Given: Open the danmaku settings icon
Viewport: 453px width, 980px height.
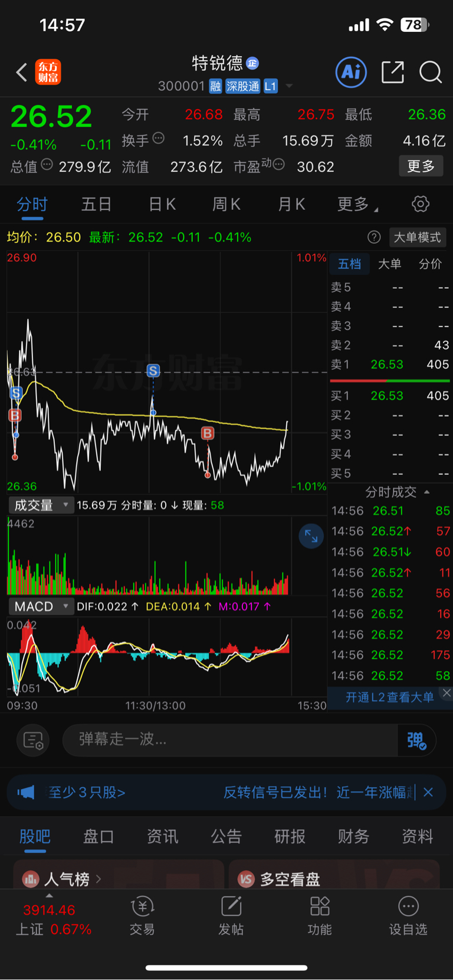Looking at the screenshot, I should point(33,740).
